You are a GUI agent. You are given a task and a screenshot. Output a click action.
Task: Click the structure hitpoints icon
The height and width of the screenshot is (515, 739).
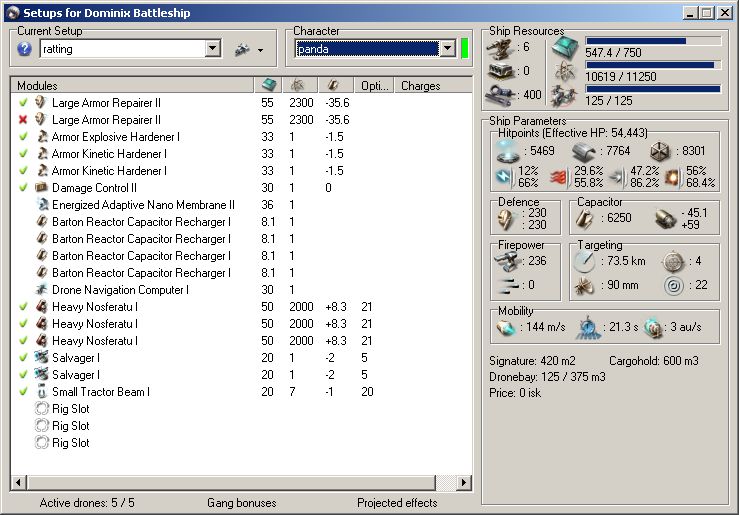(660, 152)
